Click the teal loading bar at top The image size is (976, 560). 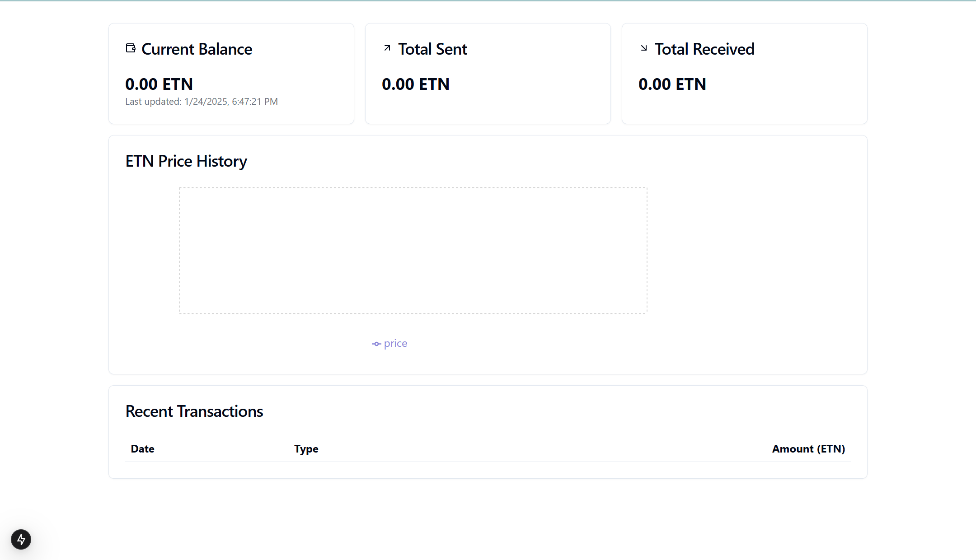488,1
